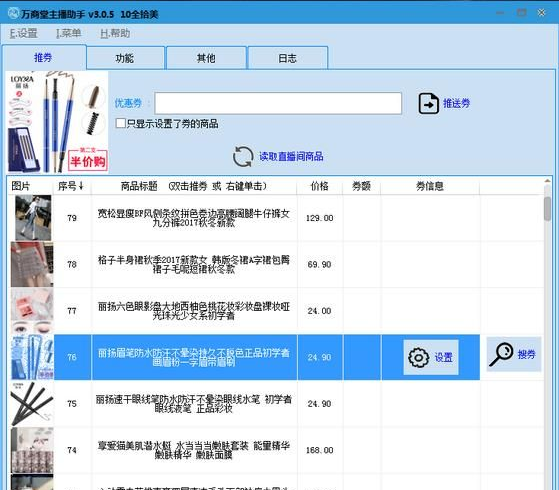
Task: Click the price 69.90 cell
Action: 319,264
